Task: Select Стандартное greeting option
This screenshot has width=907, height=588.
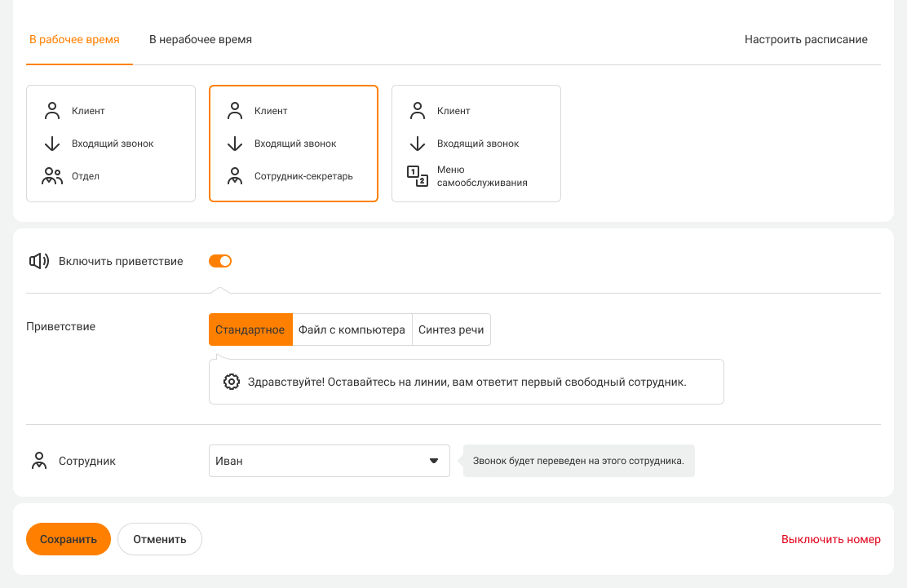Action: (x=250, y=330)
